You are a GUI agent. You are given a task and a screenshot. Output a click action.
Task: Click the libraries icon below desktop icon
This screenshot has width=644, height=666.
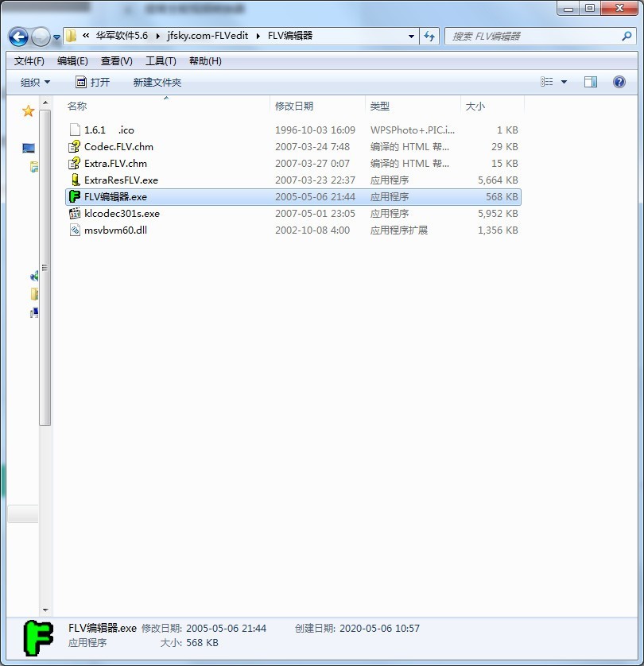34,167
